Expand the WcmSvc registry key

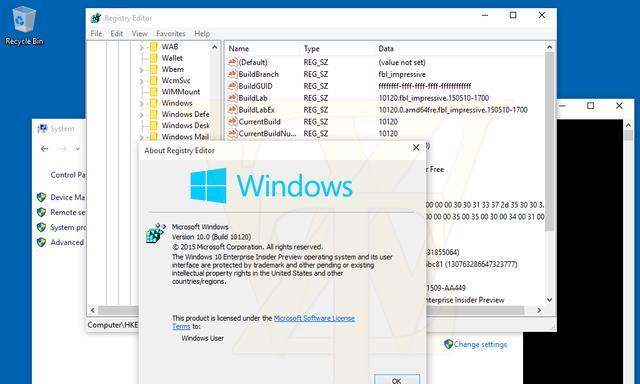[x=142, y=81]
